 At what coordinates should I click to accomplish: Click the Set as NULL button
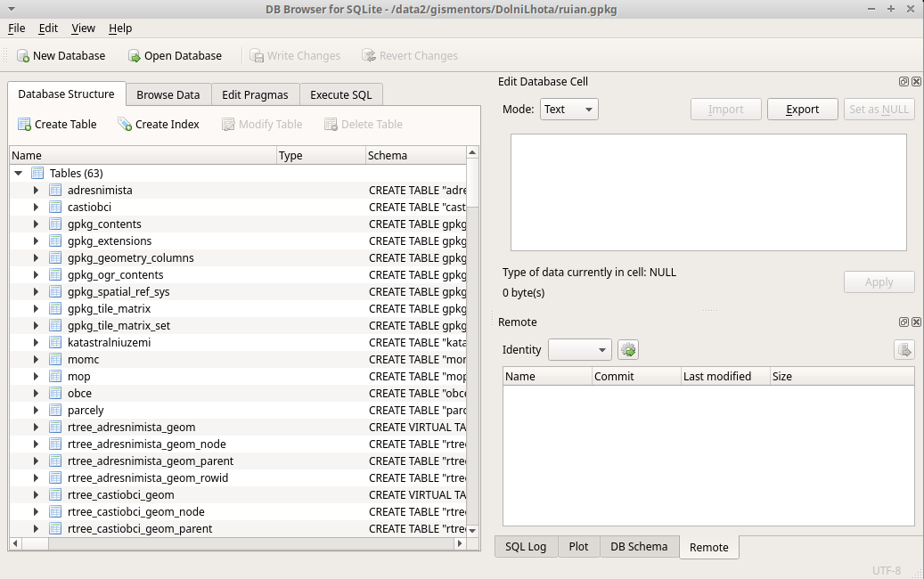click(879, 110)
